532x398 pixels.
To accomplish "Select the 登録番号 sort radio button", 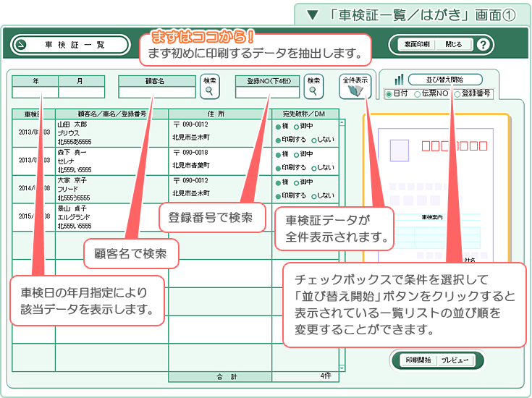I will pyautogui.click(x=457, y=94).
